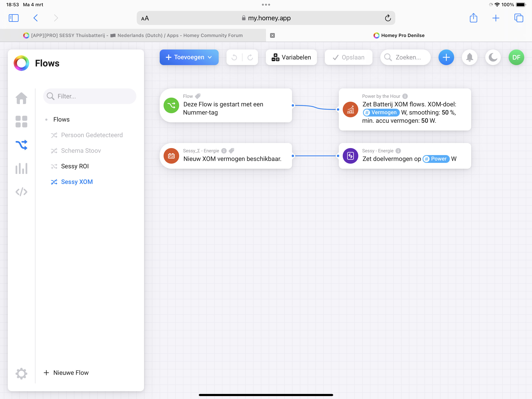Image resolution: width=532 pixels, height=399 pixels.
Task: Open the Safari AA text size menu
Action: (145, 18)
